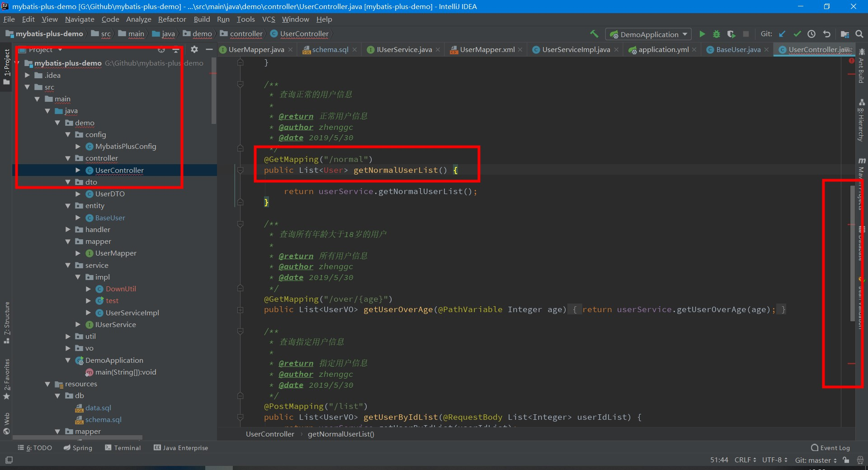
Task: Open the Refactor menu
Action: click(x=172, y=19)
